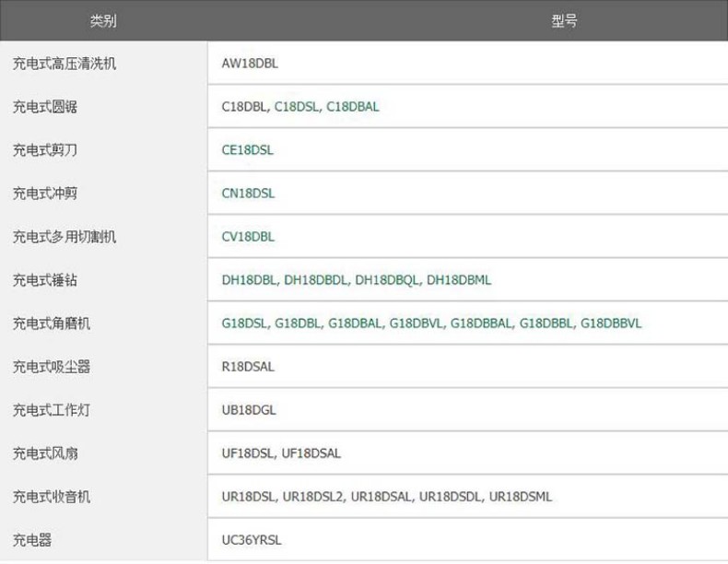Select the G18DBBVL model link
Viewport: 728px width, 564px height.
point(611,323)
